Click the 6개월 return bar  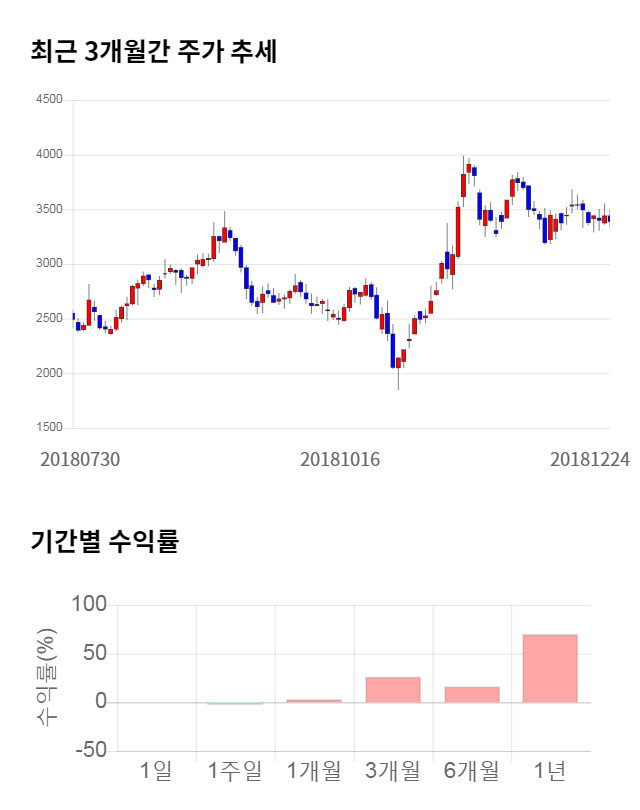click(471, 695)
